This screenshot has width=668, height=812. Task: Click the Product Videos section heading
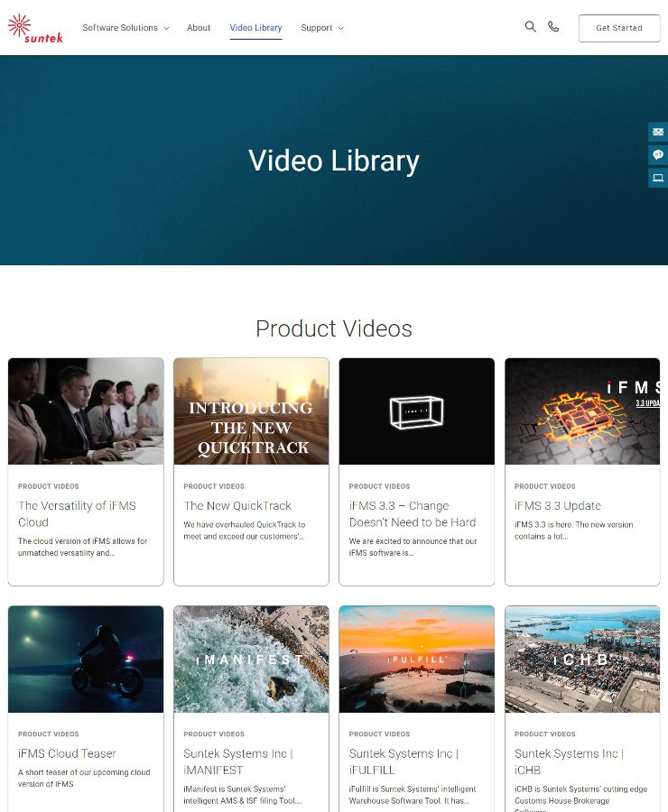(334, 328)
